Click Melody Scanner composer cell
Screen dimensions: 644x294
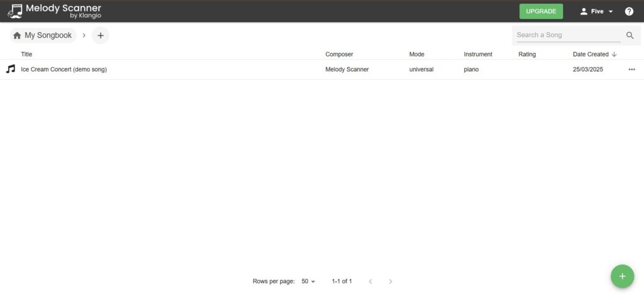coord(347,69)
